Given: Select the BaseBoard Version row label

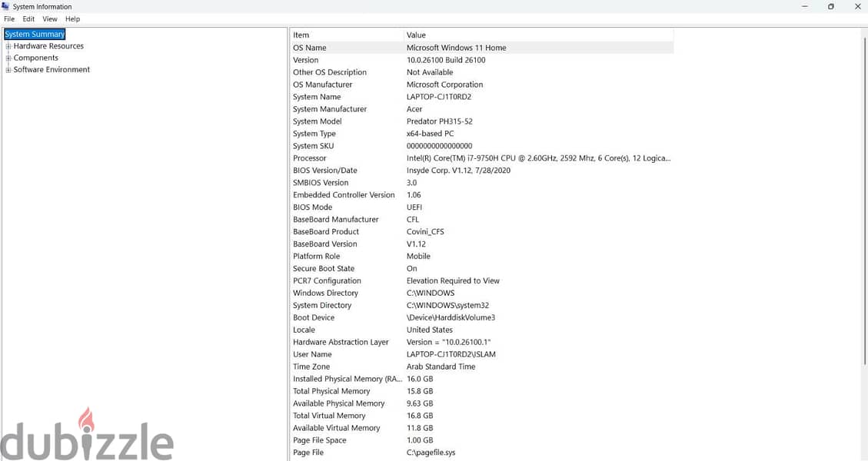Looking at the screenshot, I should (325, 244).
